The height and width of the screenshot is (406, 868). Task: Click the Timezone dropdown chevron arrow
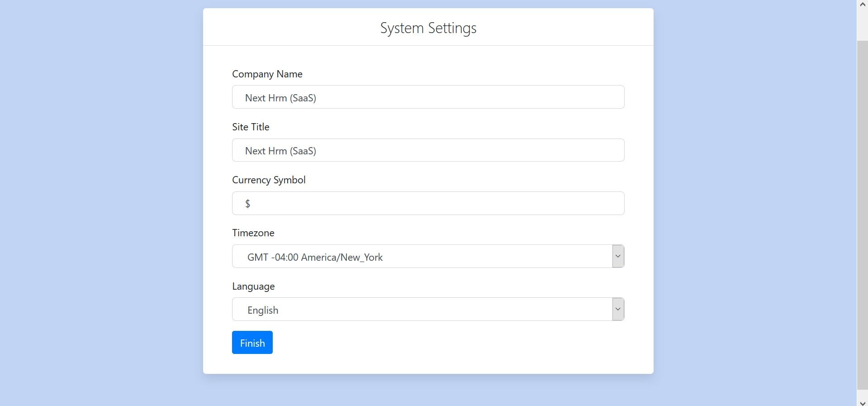click(618, 257)
